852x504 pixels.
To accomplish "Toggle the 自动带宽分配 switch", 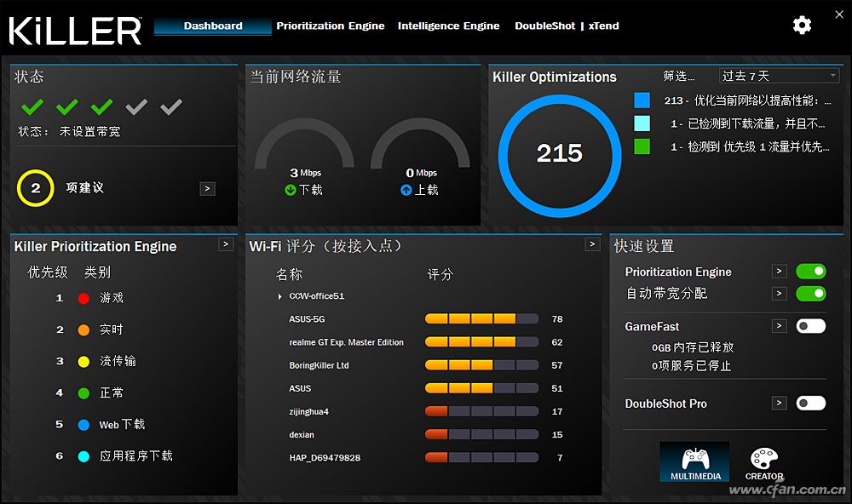I will click(x=811, y=293).
